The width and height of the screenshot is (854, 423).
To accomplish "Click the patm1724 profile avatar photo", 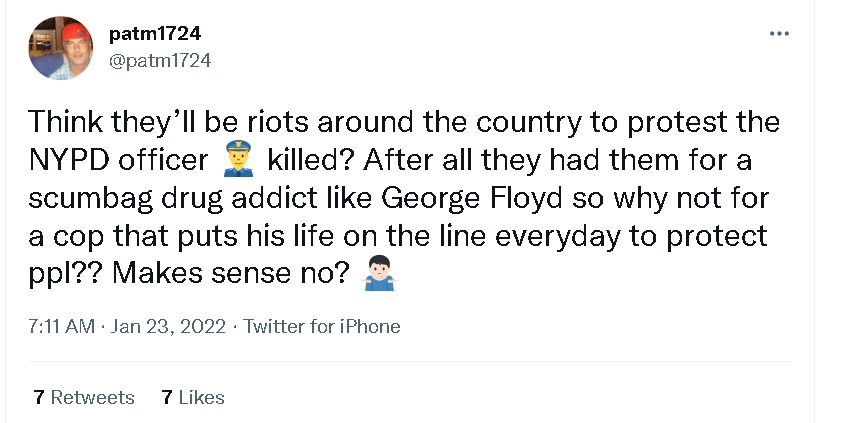I will click(x=59, y=49).
